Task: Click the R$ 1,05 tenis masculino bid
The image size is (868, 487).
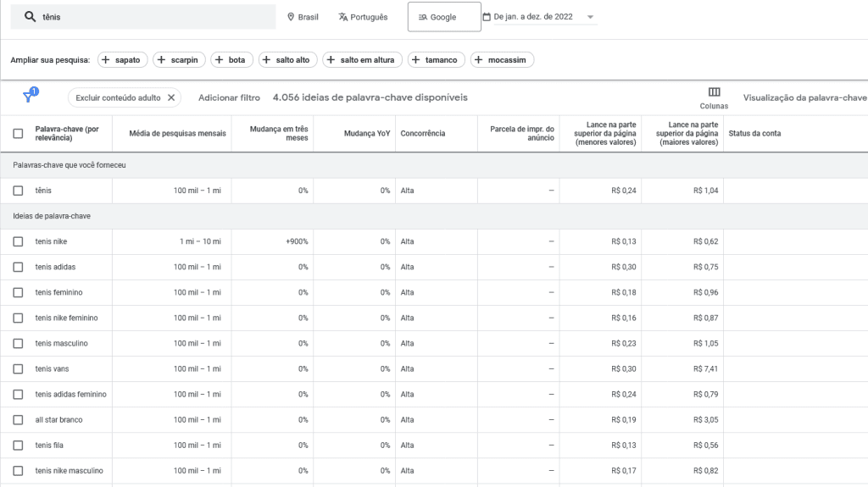Action: tap(706, 343)
